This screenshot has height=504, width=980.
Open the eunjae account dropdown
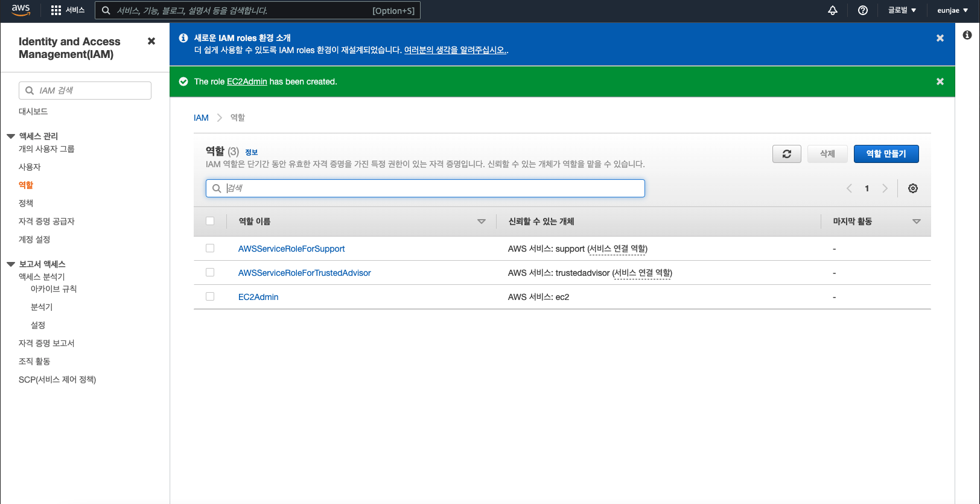tap(952, 10)
